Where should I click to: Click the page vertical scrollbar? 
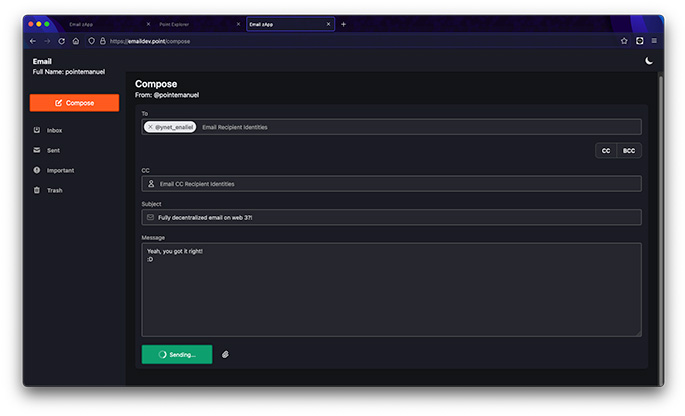click(x=661, y=229)
